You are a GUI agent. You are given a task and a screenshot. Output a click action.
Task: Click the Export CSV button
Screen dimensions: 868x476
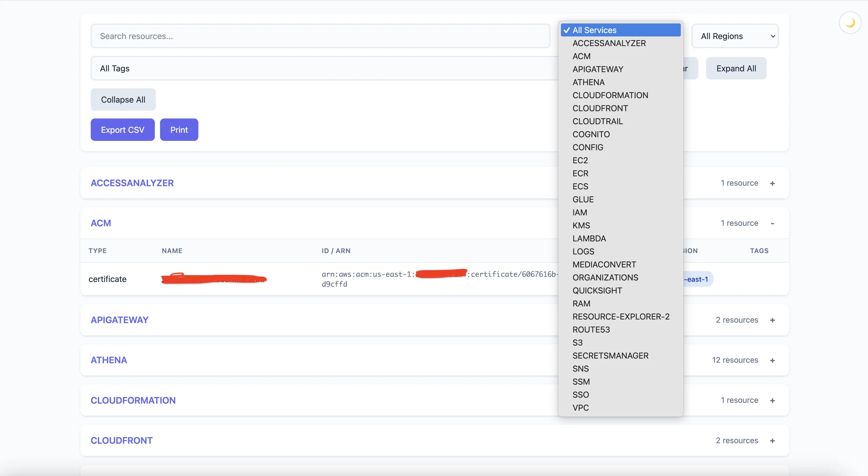(x=122, y=129)
